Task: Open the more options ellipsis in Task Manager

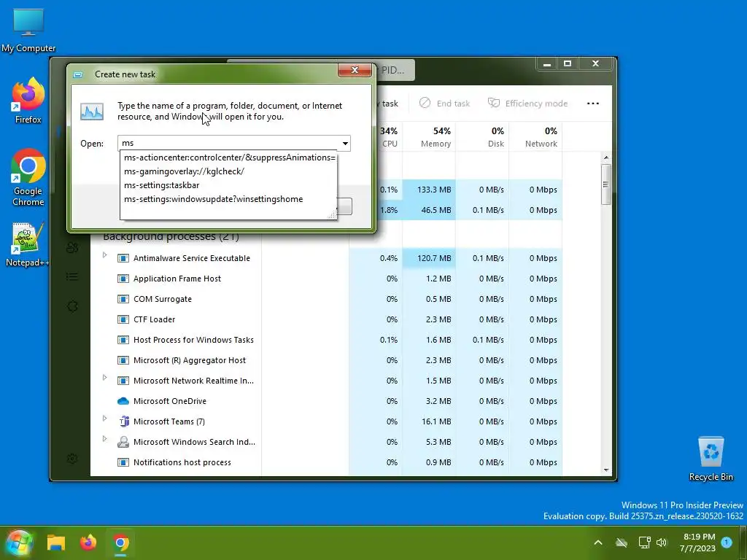Action: [592, 104]
